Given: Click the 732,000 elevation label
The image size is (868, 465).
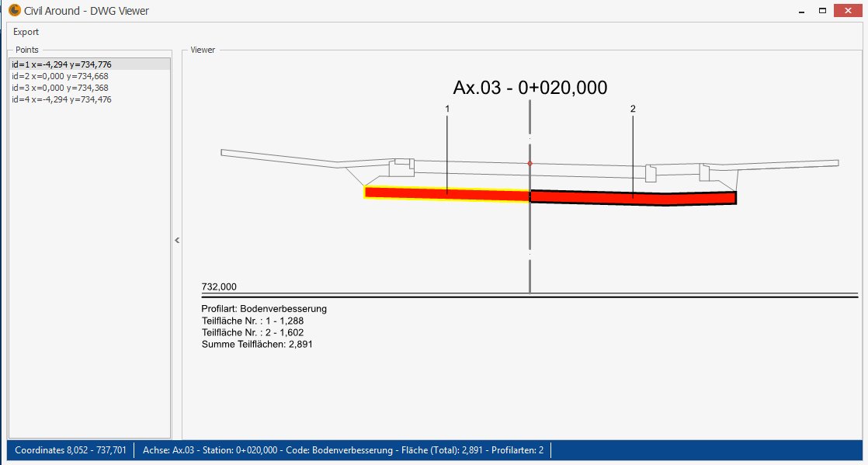Looking at the screenshot, I should click(219, 286).
